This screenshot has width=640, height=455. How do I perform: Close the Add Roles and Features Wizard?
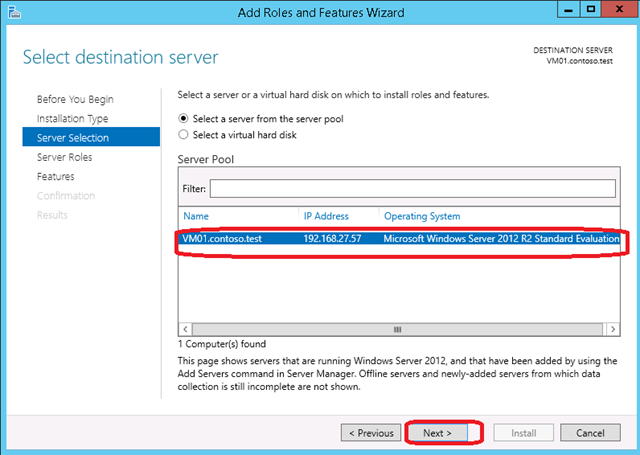click(x=619, y=9)
